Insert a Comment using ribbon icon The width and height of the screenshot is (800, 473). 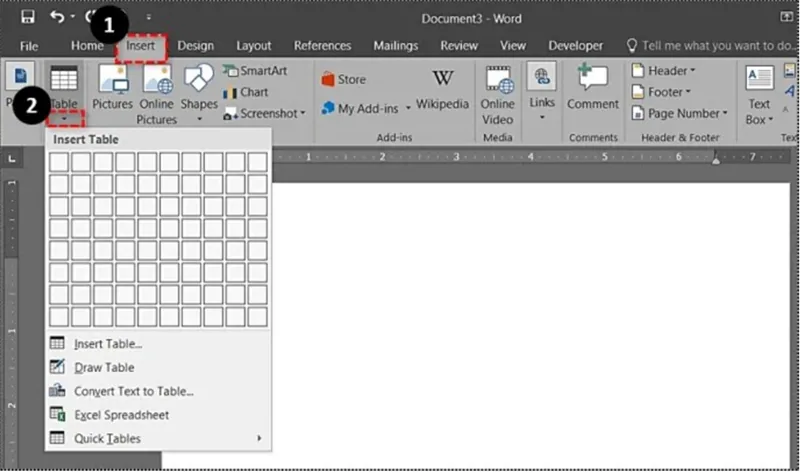click(x=593, y=78)
